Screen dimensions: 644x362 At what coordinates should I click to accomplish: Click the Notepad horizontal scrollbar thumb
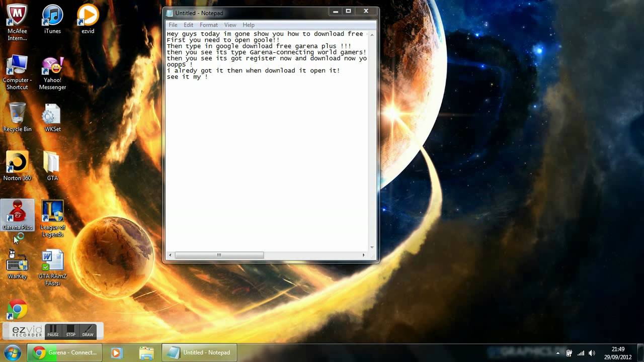(219, 255)
